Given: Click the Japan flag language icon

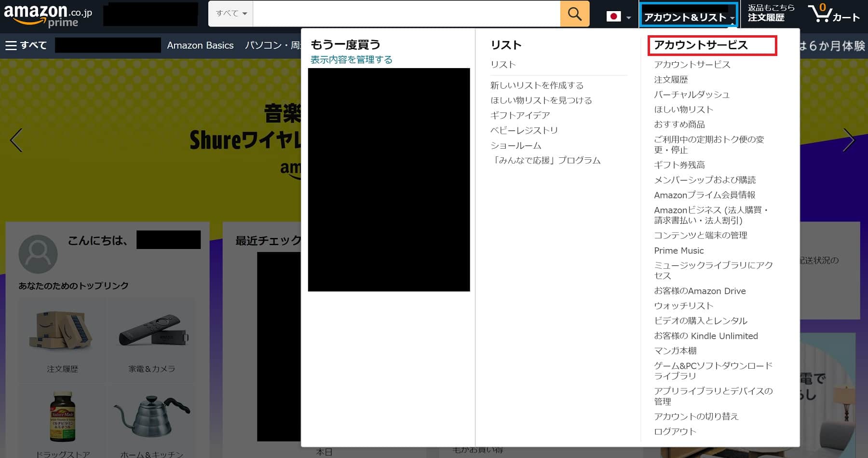Looking at the screenshot, I should click(613, 17).
